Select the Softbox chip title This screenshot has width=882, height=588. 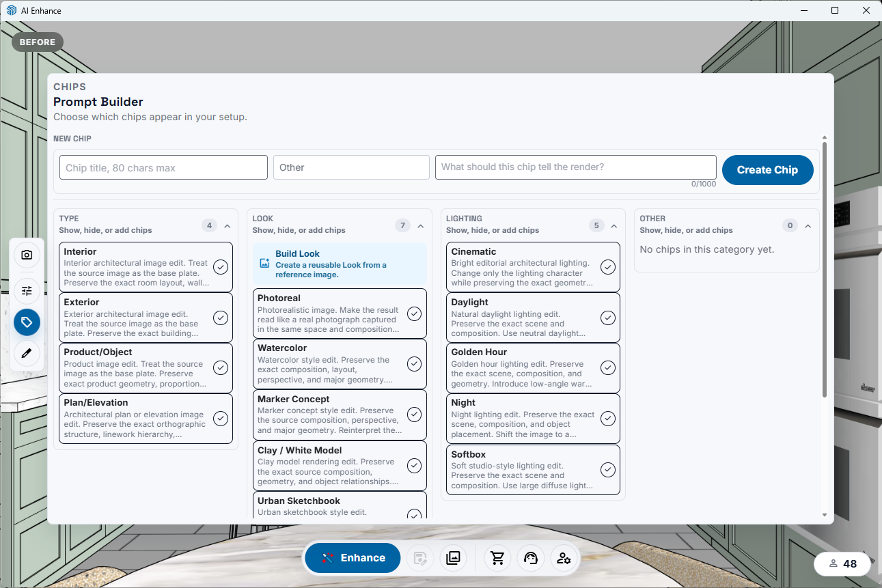(468, 455)
